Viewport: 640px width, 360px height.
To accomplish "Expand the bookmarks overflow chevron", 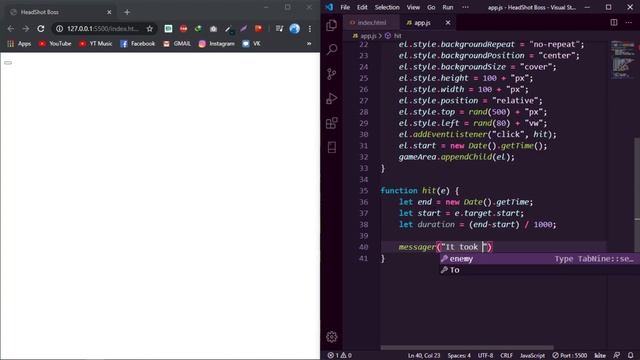I will pyautogui.click(x=309, y=44).
